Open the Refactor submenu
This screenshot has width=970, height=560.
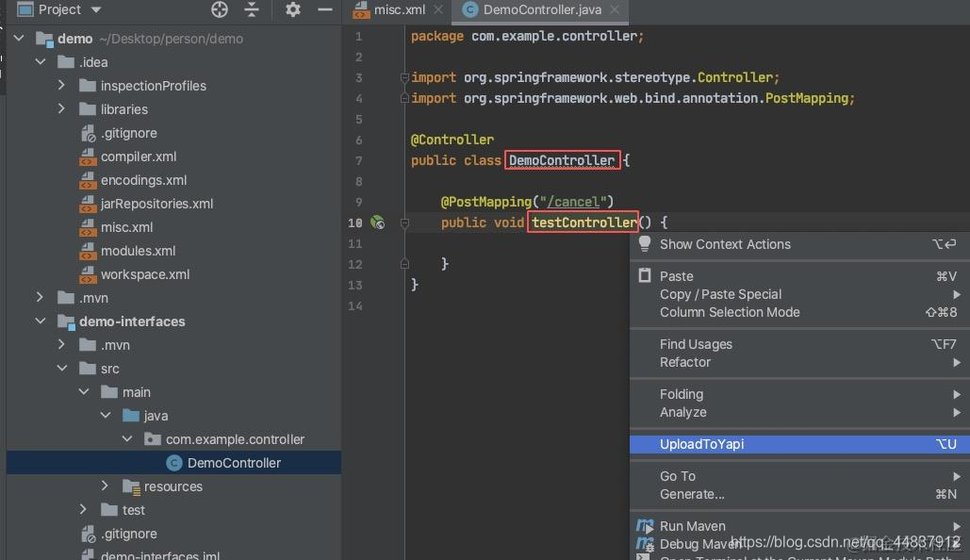684,362
